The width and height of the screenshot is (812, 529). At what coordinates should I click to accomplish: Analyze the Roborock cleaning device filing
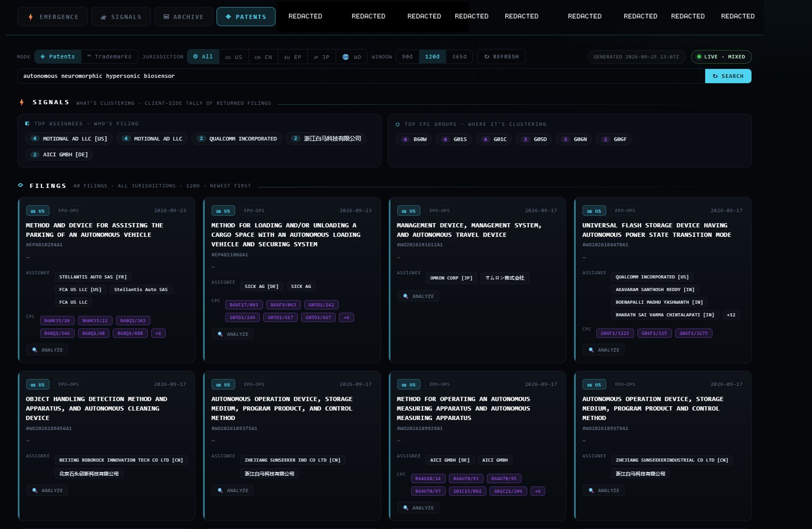click(x=48, y=491)
